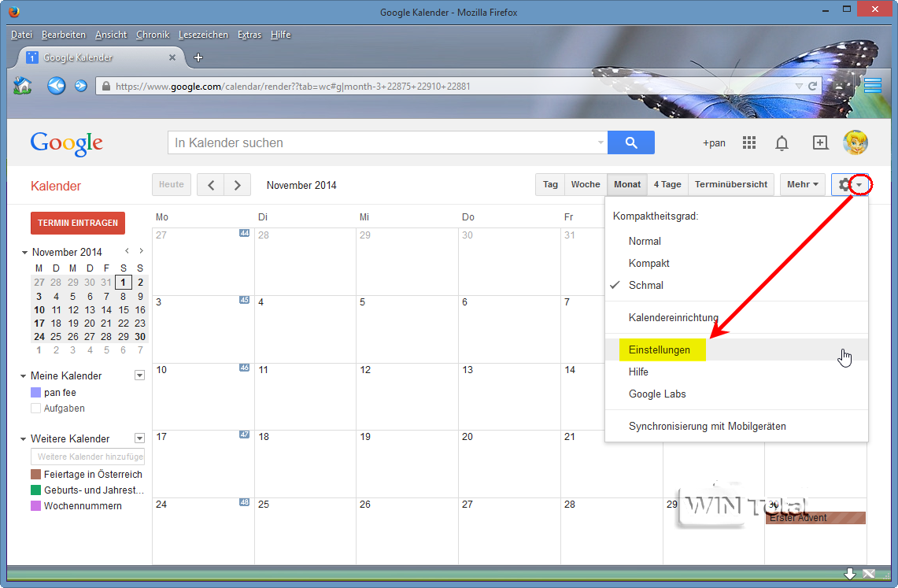This screenshot has height=588, width=898.
Task: Click the week 48 number badge
Action: 244,502
